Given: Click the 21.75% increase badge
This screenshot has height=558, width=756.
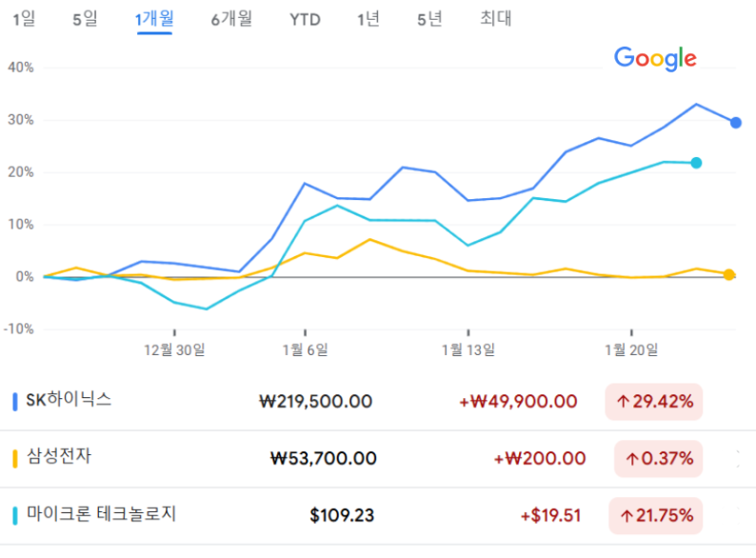Looking at the screenshot, I should 659,515.
